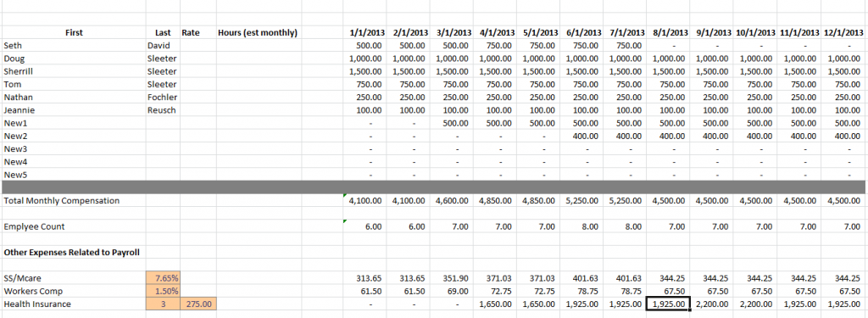Select the cell containing first name 'Seth'
Viewport: 868px width, 318px height.
click(74, 46)
